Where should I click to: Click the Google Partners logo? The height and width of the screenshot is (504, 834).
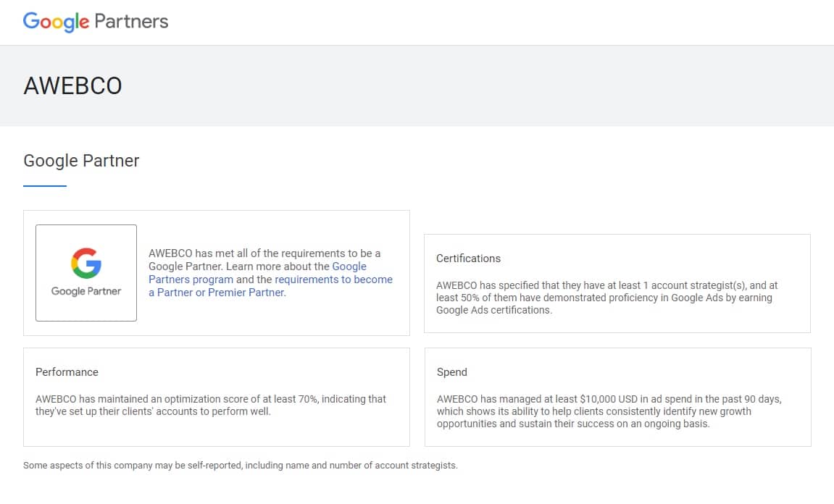tap(96, 22)
